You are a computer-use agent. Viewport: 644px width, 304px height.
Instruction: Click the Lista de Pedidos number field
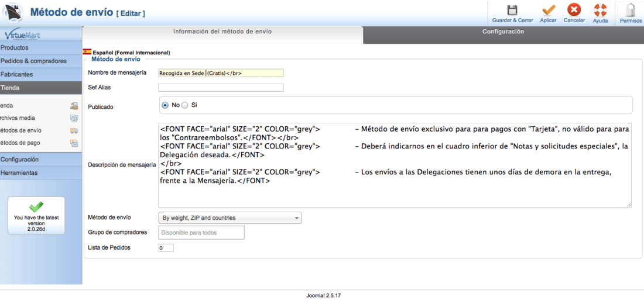point(166,248)
